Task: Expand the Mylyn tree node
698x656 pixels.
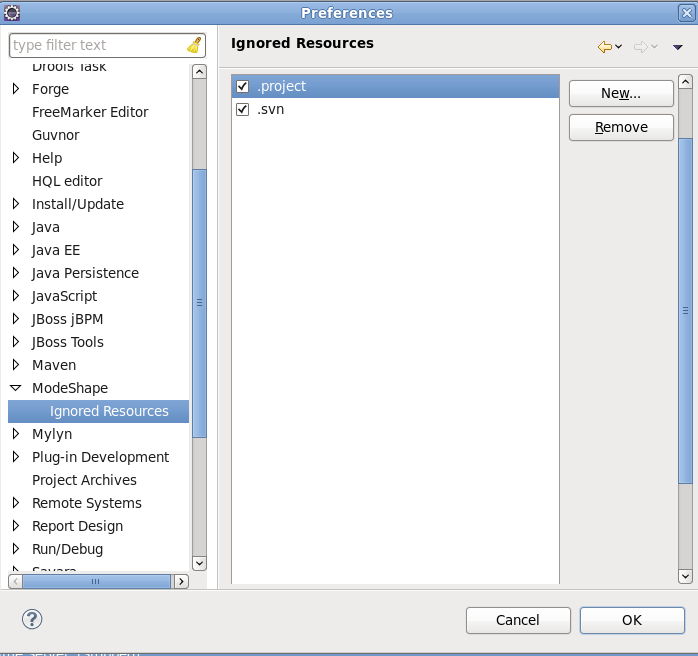Action: [16, 433]
